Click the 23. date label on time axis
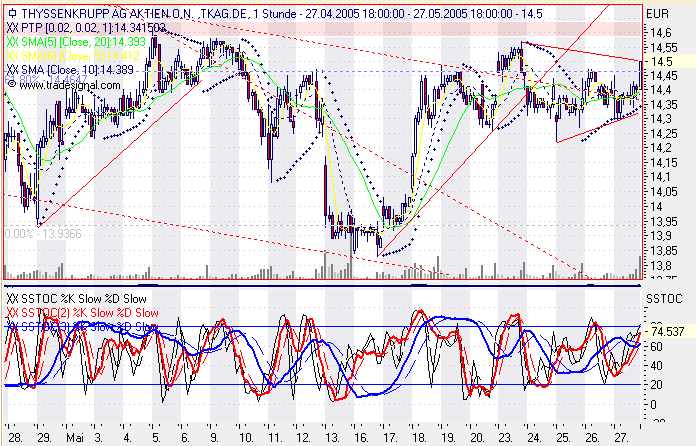Screen dimensions: 696x446 pyautogui.click(x=505, y=438)
